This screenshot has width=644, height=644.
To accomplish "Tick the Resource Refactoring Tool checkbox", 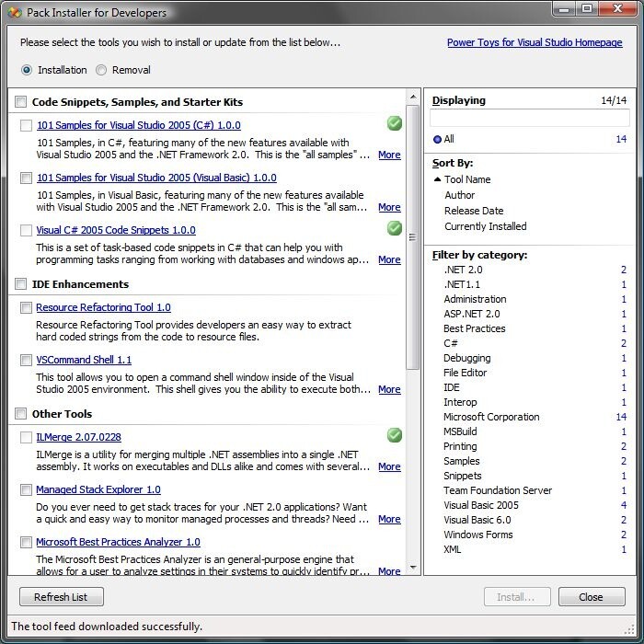I will point(26,307).
